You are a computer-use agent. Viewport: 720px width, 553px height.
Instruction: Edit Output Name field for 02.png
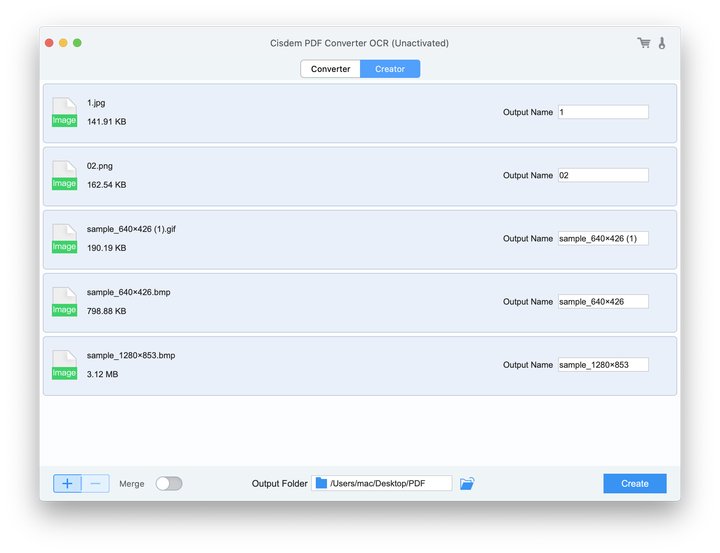click(603, 175)
